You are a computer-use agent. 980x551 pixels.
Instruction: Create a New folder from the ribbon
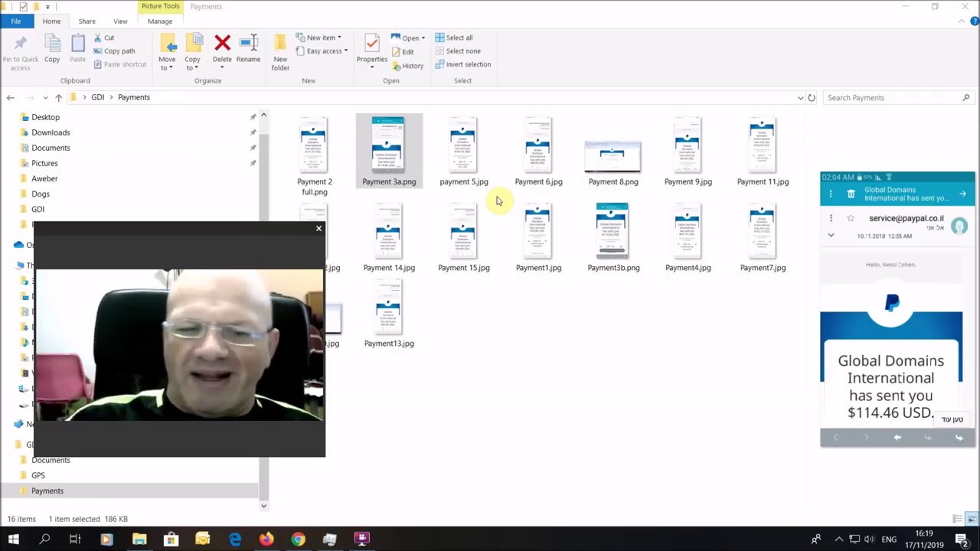(x=280, y=53)
